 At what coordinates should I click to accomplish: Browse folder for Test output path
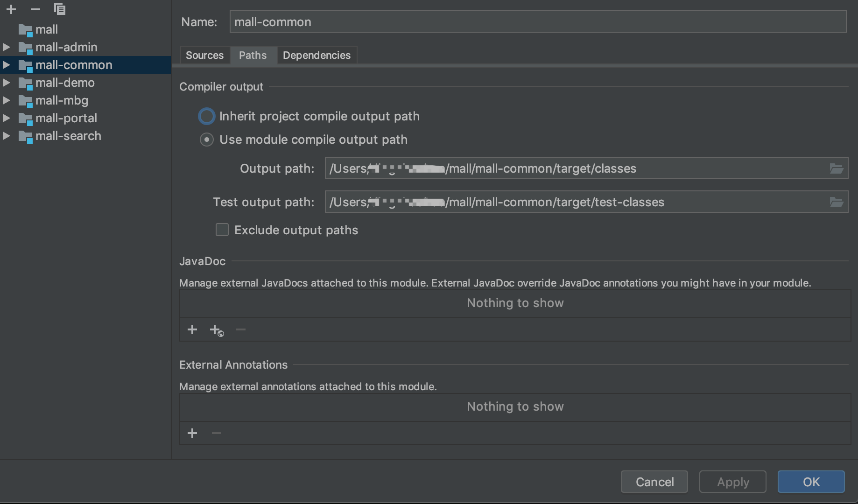[x=836, y=202]
